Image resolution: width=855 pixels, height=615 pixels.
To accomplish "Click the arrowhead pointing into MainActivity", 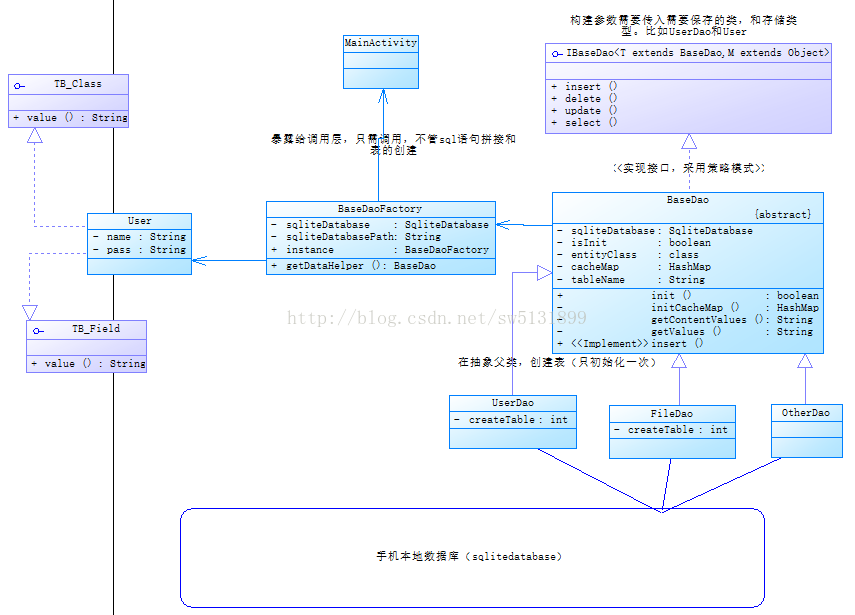I will click(383, 97).
